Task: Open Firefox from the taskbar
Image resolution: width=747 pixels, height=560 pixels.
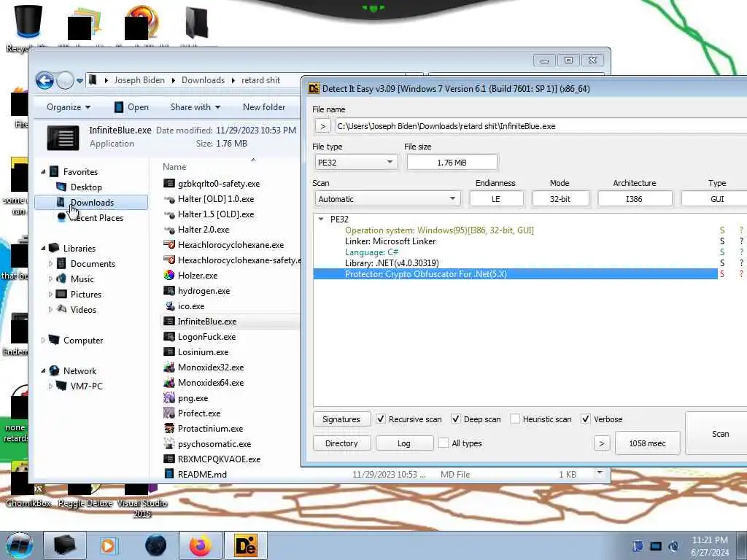Action: 200,545
